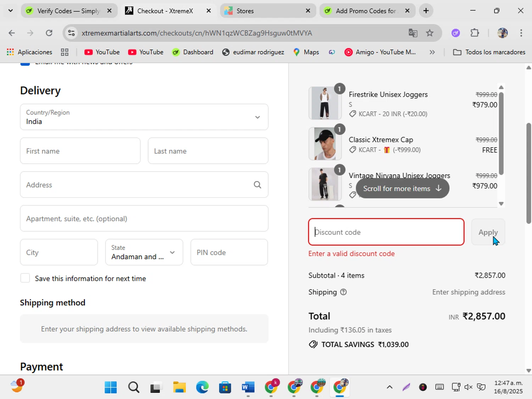Toggle the Email me with news checkbox
Screen dimensions: 532x399
25,64
